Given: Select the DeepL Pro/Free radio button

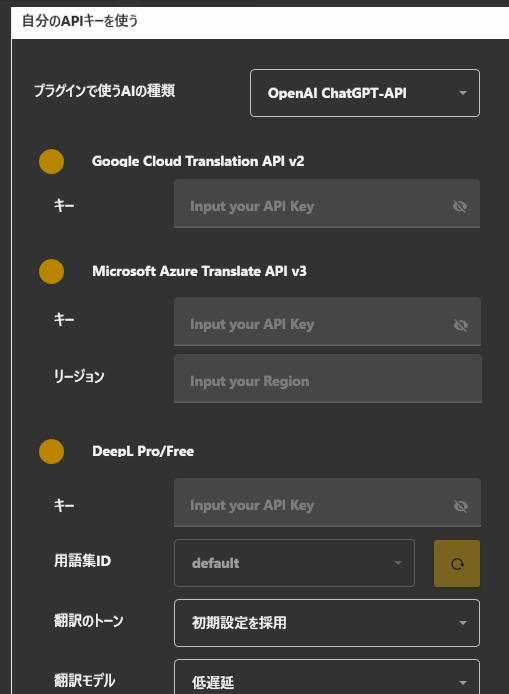Looking at the screenshot, I should pos(51,451).
